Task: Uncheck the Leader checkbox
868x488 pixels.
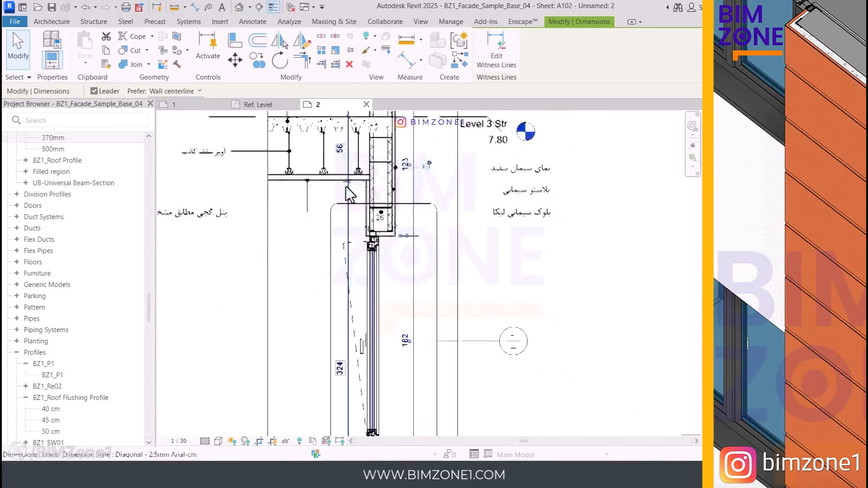Action: (94, 91)
